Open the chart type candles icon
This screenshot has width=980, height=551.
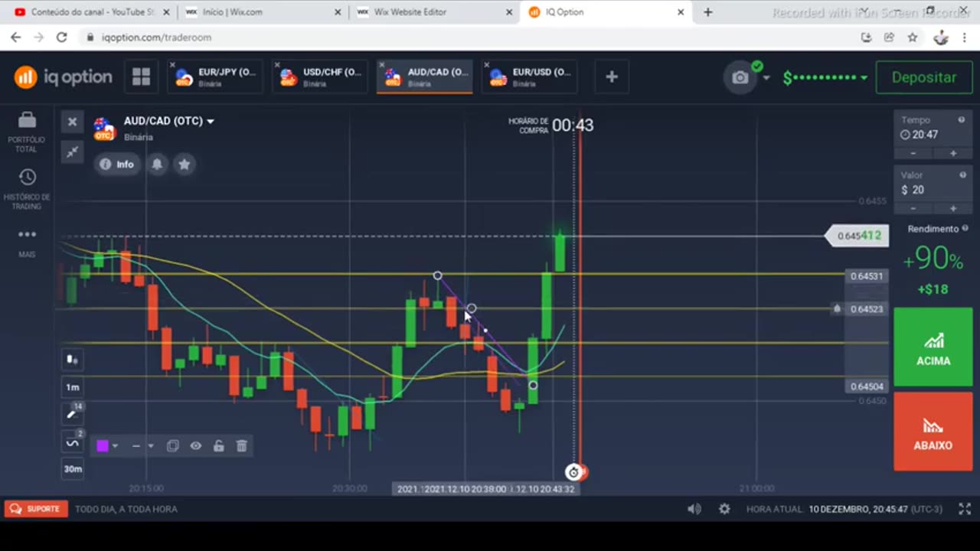72,359
